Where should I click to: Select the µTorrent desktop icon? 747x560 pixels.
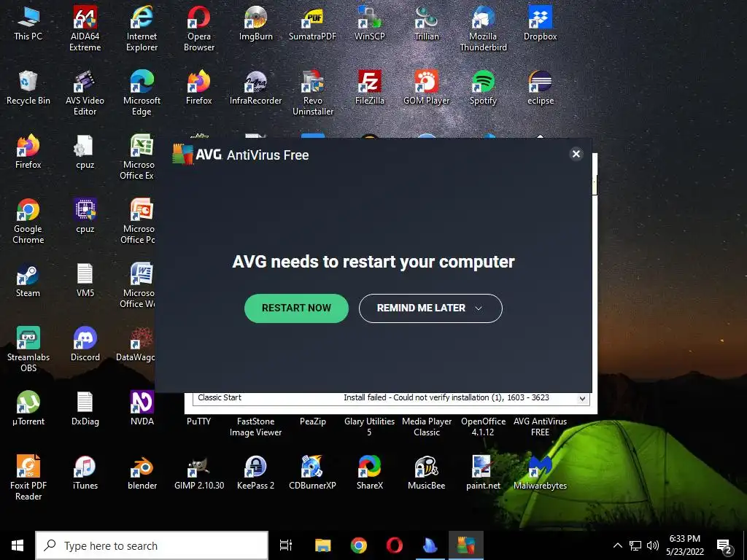pyautogui.click(x=28, y=408)
